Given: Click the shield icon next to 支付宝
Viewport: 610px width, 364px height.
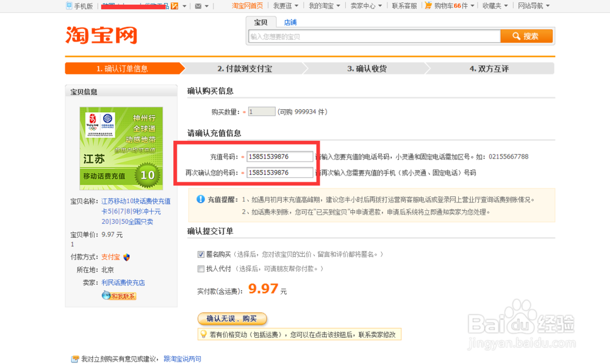Looking at the screenshot, I should click(x=126, y=257).
